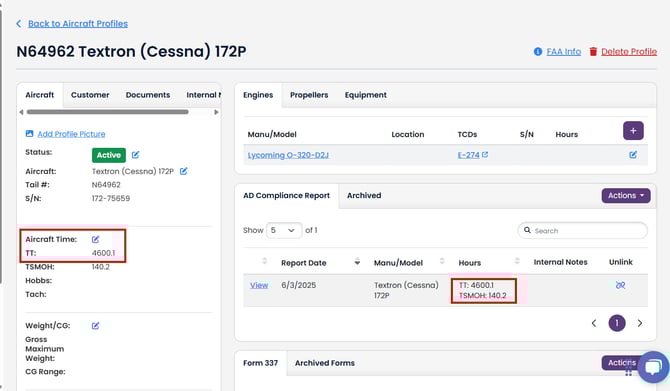Select the Engines tab

[x=258, y=95]
